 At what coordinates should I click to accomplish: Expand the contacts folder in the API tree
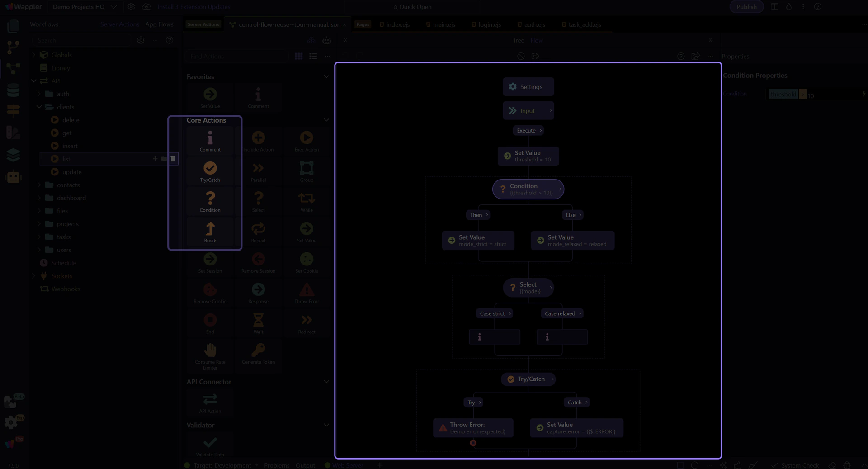pyautogui.click(x=39, y=185)
